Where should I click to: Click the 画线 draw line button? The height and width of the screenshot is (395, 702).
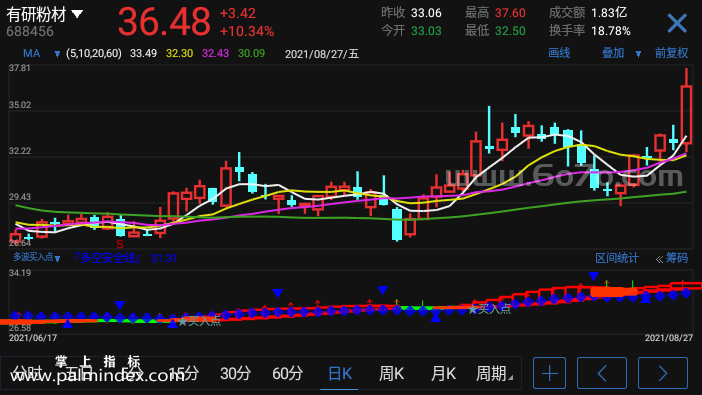(x=559, y=53)
